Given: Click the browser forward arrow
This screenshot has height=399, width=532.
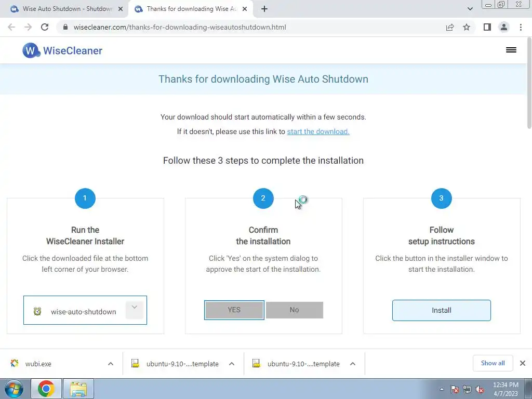Looking at the screenshot, I should 28,27.
